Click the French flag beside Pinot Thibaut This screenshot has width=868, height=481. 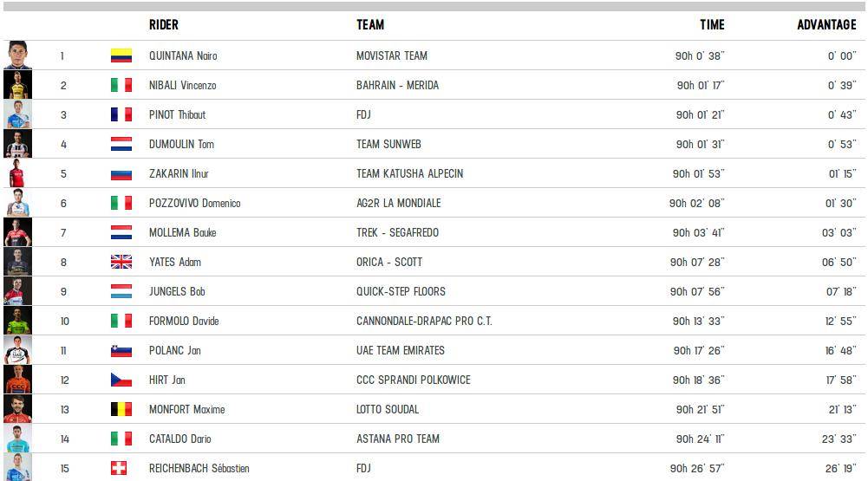(121, 114)
